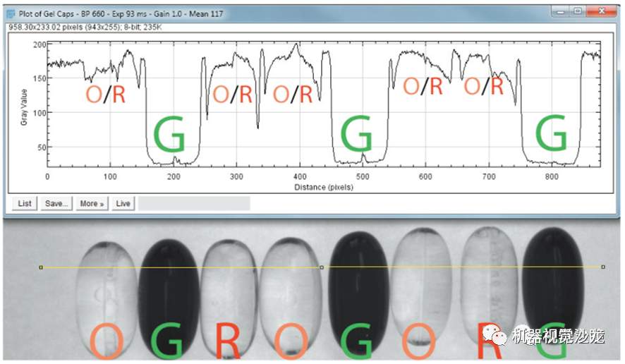Click the List button

pos(25,203)
